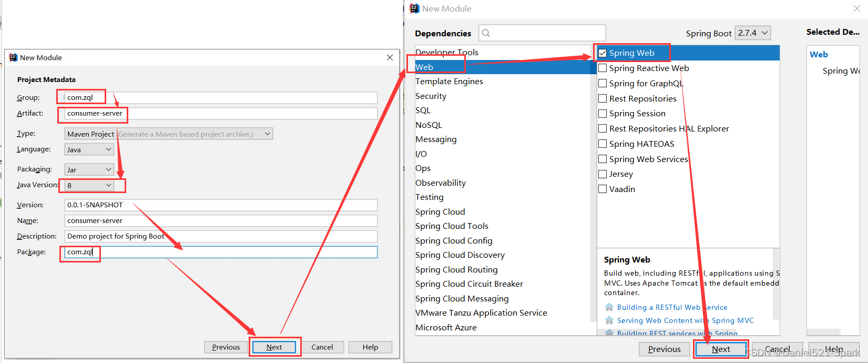Open the Type Maven Project dropdown
The image size is (868, 363).
169,134
